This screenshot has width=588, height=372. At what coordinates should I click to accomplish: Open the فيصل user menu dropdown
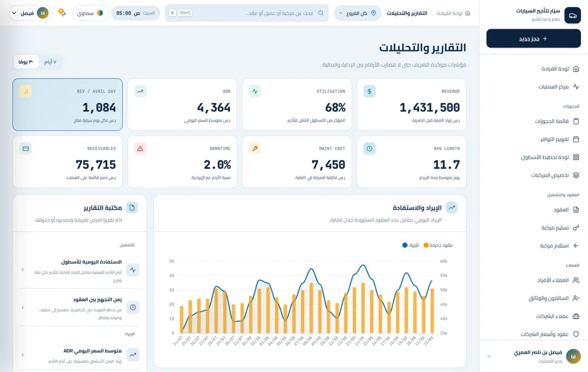coord(30,13)
